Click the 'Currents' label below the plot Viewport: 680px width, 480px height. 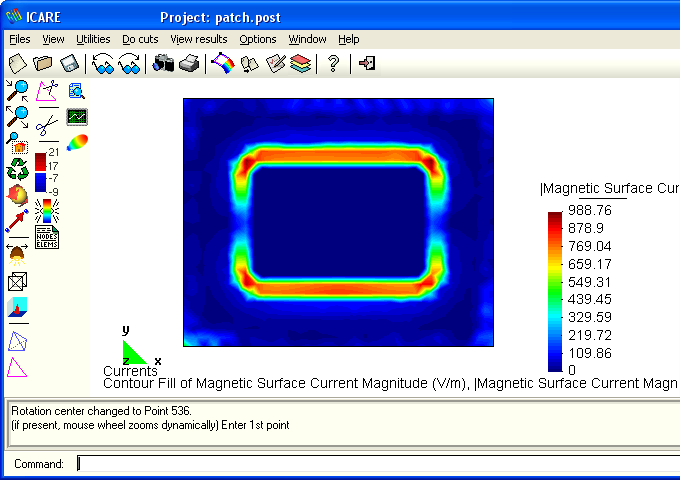click(x=130, y=371)
